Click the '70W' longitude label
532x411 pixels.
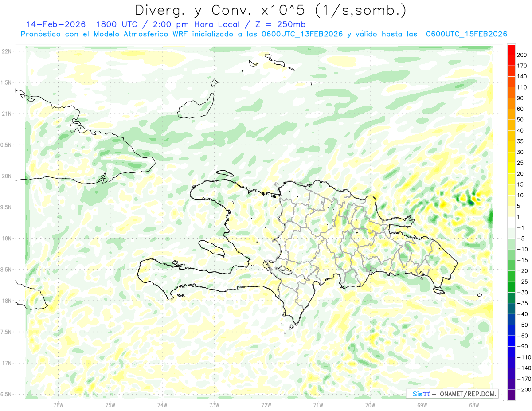(370, 405)
